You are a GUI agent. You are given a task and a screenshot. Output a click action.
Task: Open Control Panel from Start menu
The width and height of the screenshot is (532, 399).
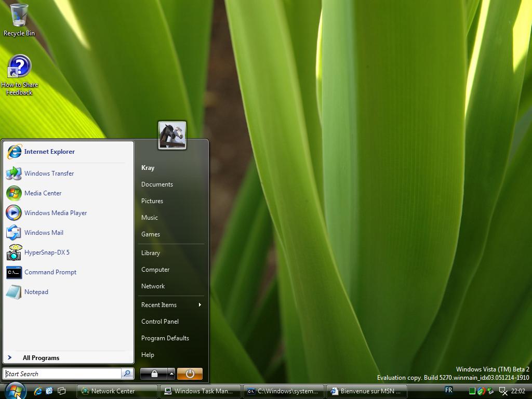tap(160, 322)
